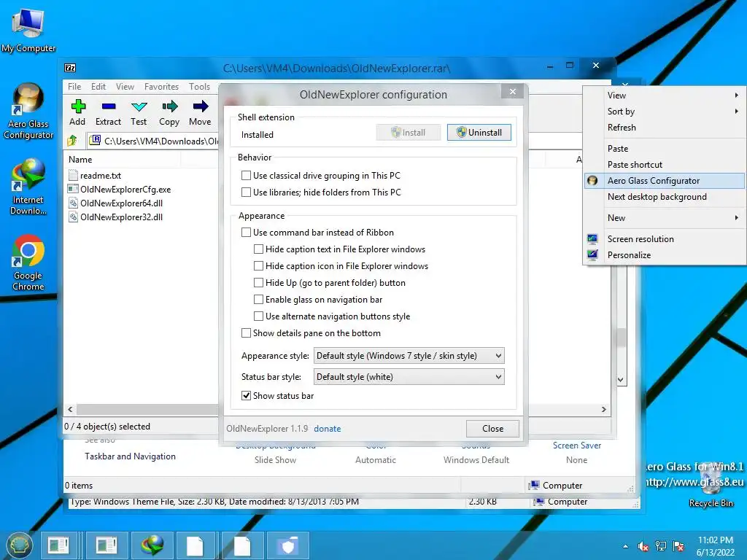The image size is (747, 560).
Task: Enable Use libraries; hide folders checkbox
Action: click(246, 192)
